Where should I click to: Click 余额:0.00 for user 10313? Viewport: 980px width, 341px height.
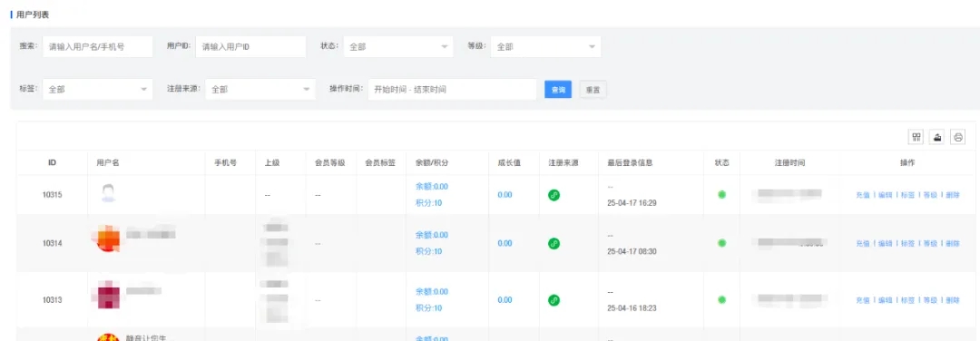click(431, 292)
